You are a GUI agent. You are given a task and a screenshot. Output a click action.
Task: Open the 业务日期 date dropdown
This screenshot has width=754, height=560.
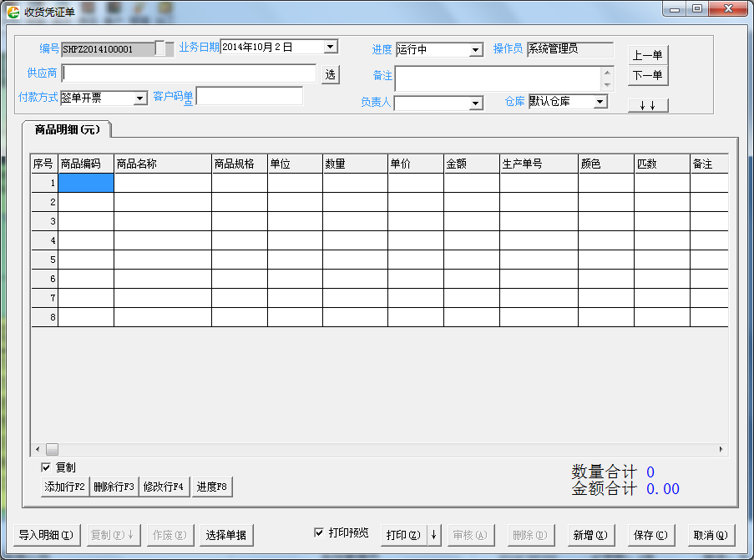[x=330, y=47]
